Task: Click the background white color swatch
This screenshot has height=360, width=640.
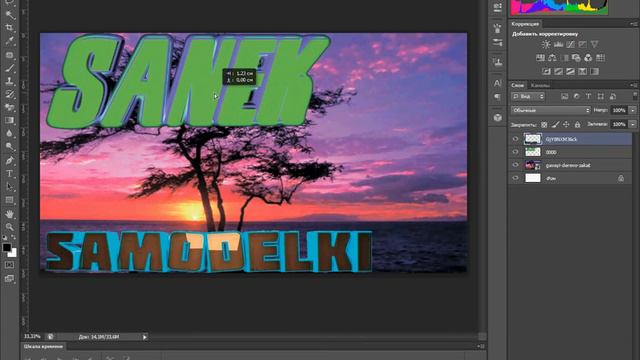Action: click(x=13, y=253)
